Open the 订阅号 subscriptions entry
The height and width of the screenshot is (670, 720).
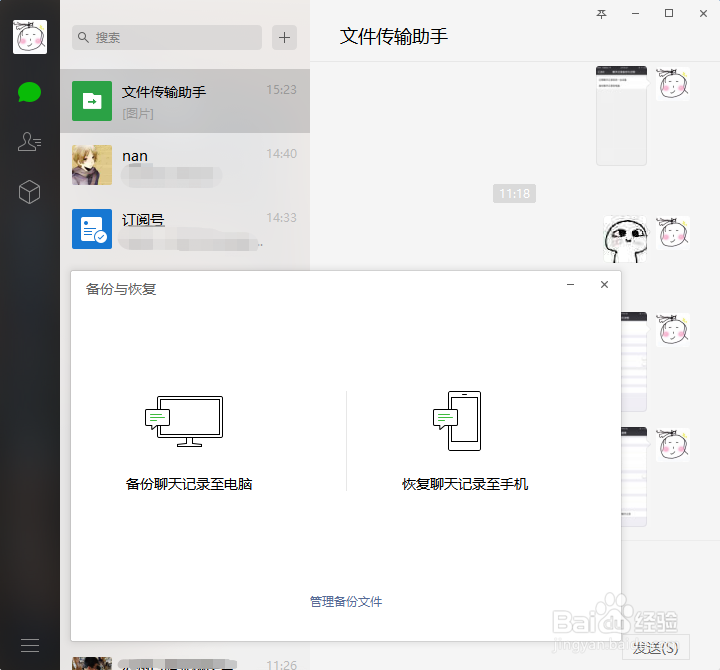185,229
